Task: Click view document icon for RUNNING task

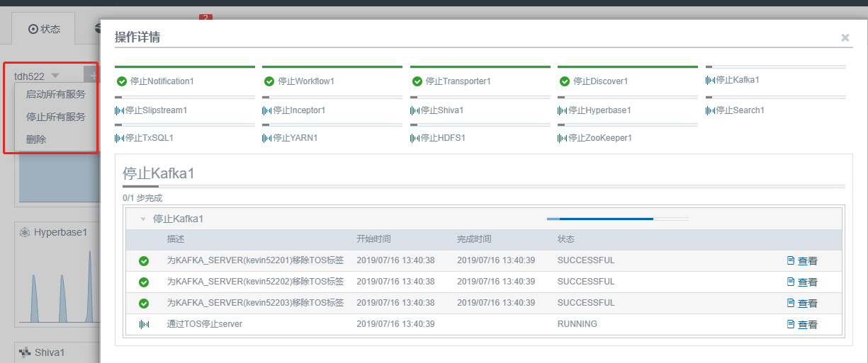Action: click(x=791, y=324)
